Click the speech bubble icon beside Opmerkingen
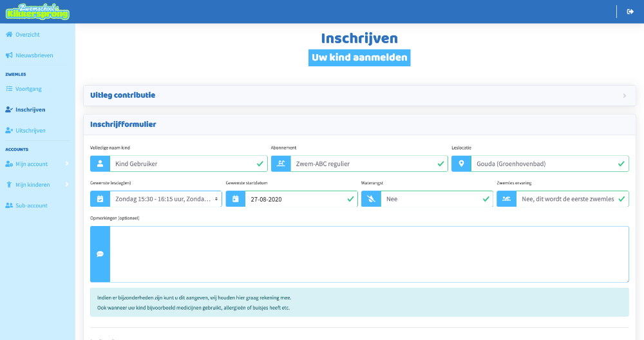This screenshot has width=644, height=340. 100,254
